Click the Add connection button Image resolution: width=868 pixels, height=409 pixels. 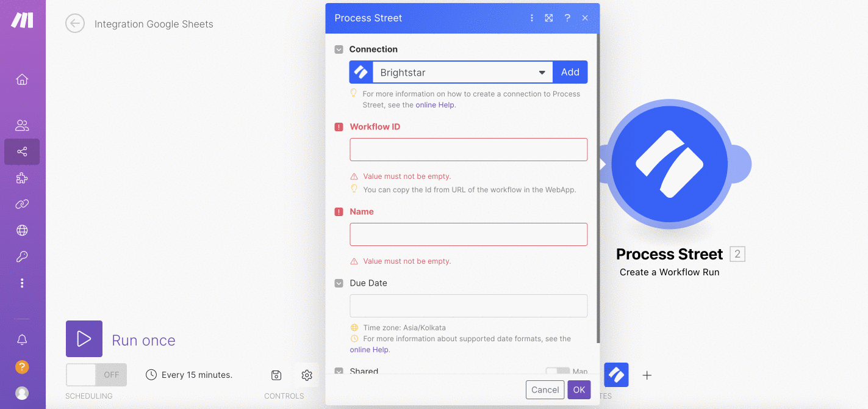[570, 72]
